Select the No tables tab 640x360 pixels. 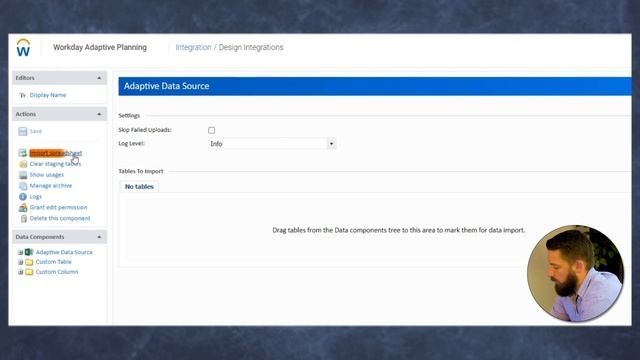[139, 187]
